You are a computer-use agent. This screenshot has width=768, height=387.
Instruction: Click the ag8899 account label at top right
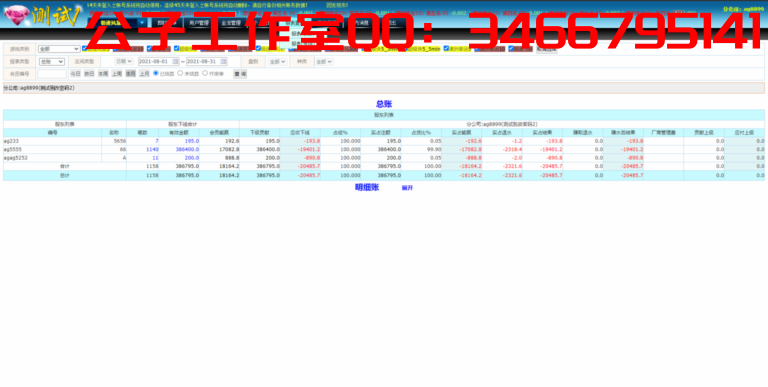(744, 9)
